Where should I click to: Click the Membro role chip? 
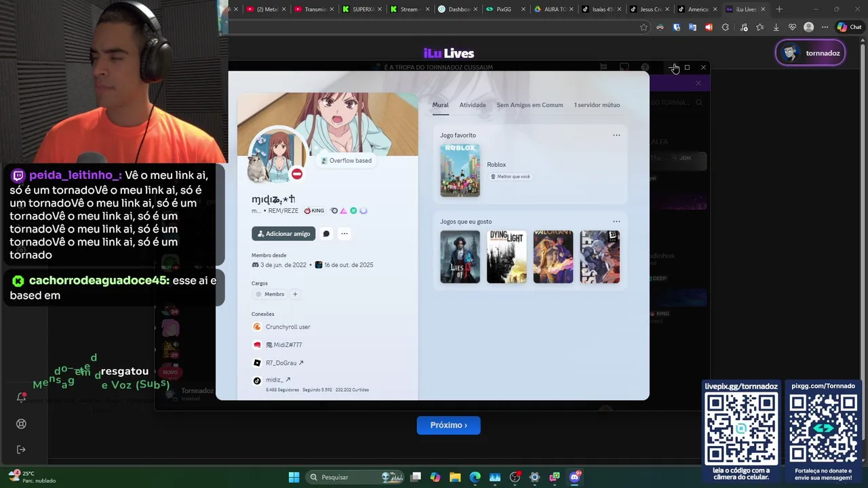coord(270,294)
